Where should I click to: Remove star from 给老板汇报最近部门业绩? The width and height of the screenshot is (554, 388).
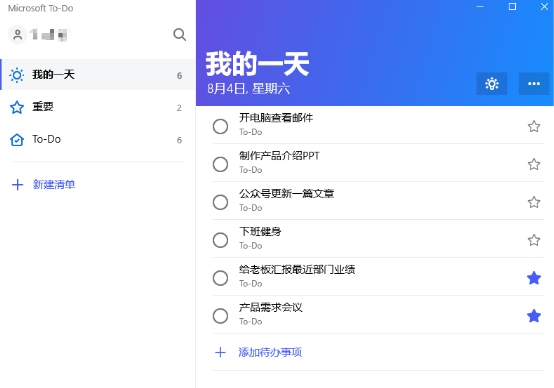[534, 278]
